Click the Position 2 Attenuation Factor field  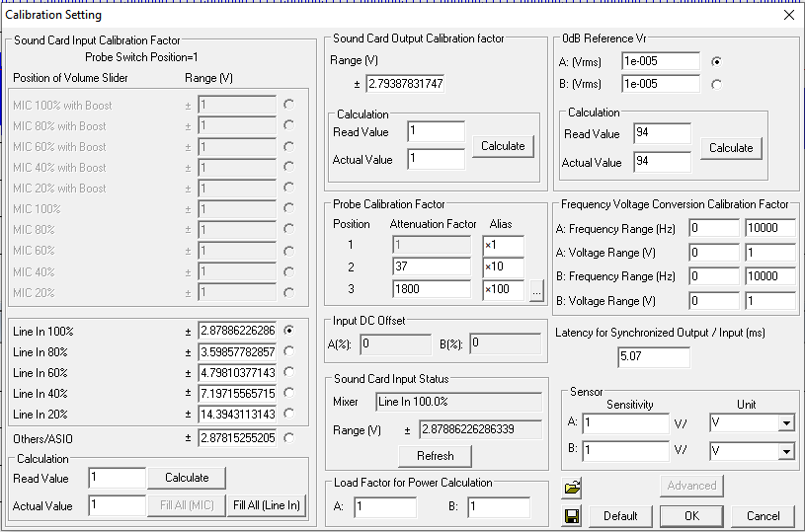431,266
